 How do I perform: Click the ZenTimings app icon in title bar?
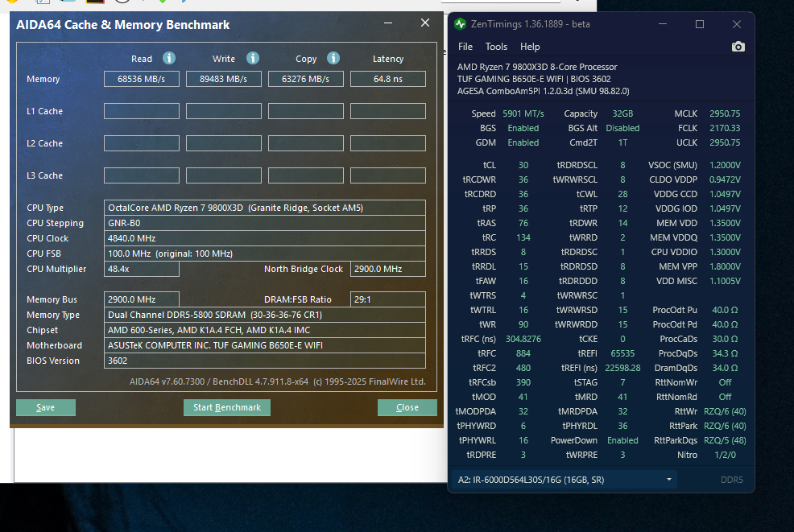[460, 24]
